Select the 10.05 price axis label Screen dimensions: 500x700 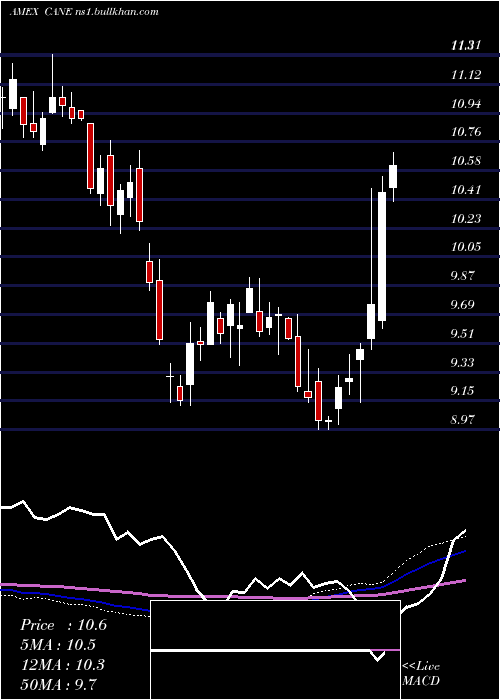[x=466, y=246]
